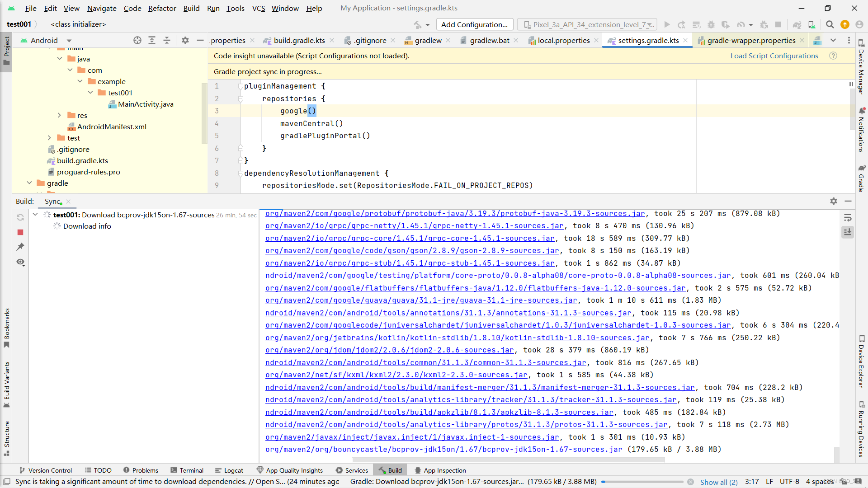Screen dimensions: 868x488
Task: Expand the res folder
Action: pyautogui.click(x=59, y=115)
